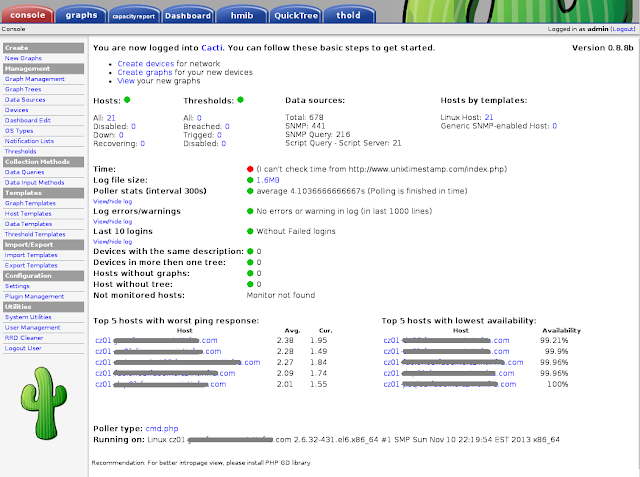Click Generic SNMP-enabled Host count
Screen dimensions: 640x477
click(x=555, y=126)
